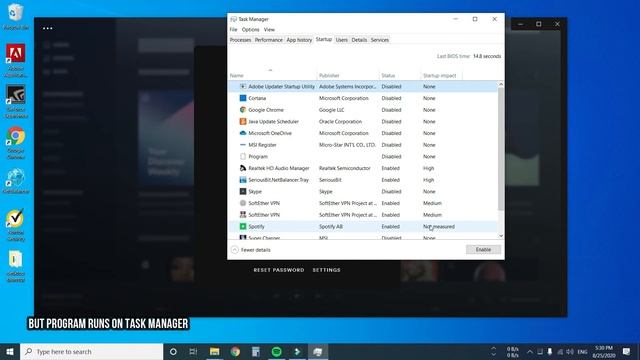Screen dimensions: 640x360
Task: Open the Action Center notification icon
Action: pos(627,351)
